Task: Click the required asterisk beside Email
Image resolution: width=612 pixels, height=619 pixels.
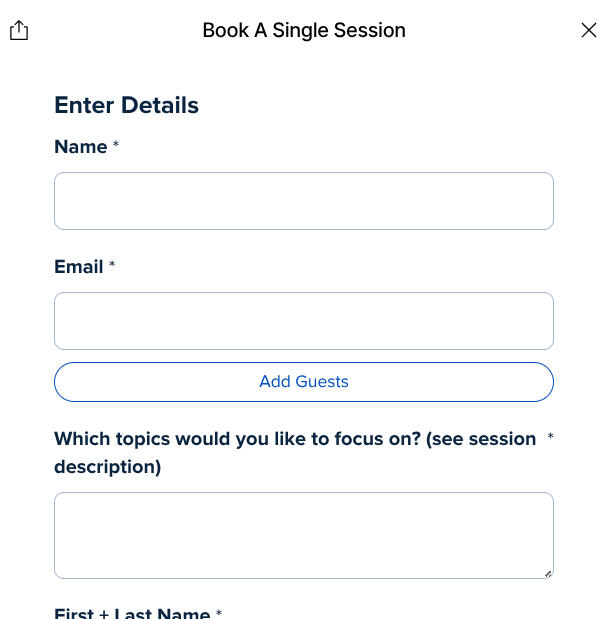Action: tap(112, 266)
